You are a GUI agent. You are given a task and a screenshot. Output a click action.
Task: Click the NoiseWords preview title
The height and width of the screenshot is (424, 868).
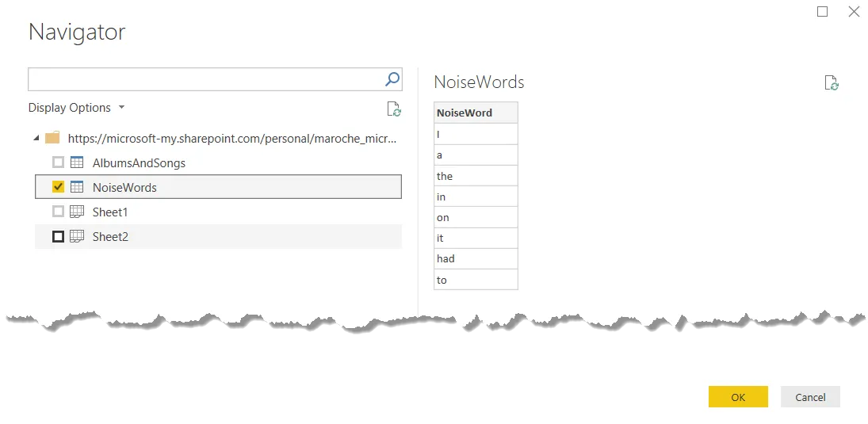click(x=479, y=82)
